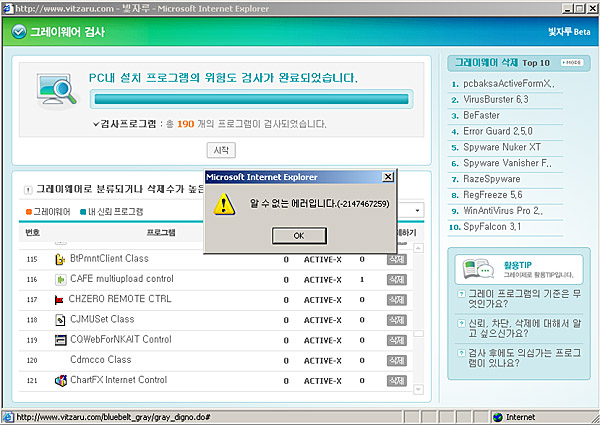Delete CQWebForNKAIT Control with 삭제 button
The height and width of the screenshot is (425, 600).
(x=396, y=340)
